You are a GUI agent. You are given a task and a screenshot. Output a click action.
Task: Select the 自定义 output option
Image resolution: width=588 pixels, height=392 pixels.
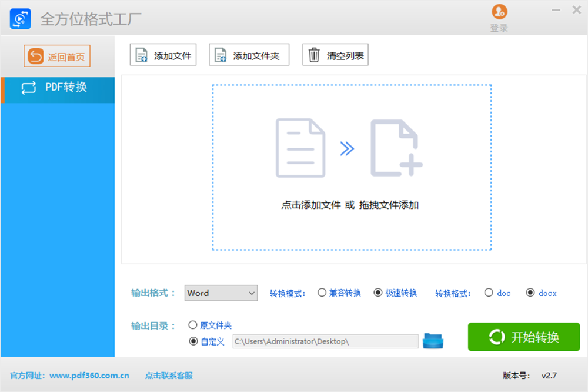[192, 340]
